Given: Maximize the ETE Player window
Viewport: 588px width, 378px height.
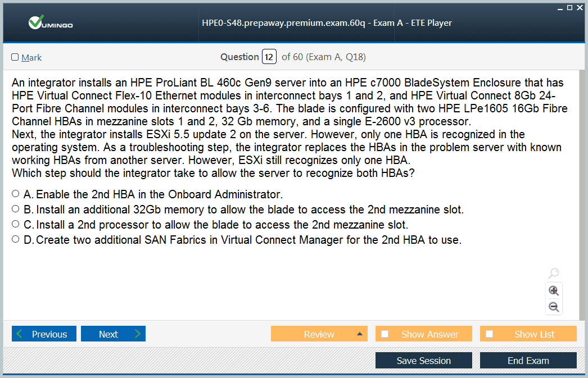Looking at the screenshot, I should [569, 7].
